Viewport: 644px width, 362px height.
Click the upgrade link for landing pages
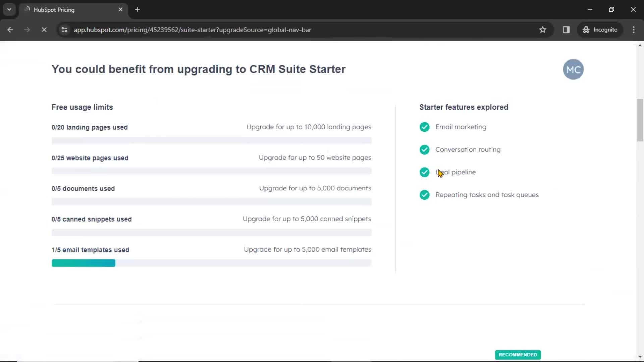[308, 127]
